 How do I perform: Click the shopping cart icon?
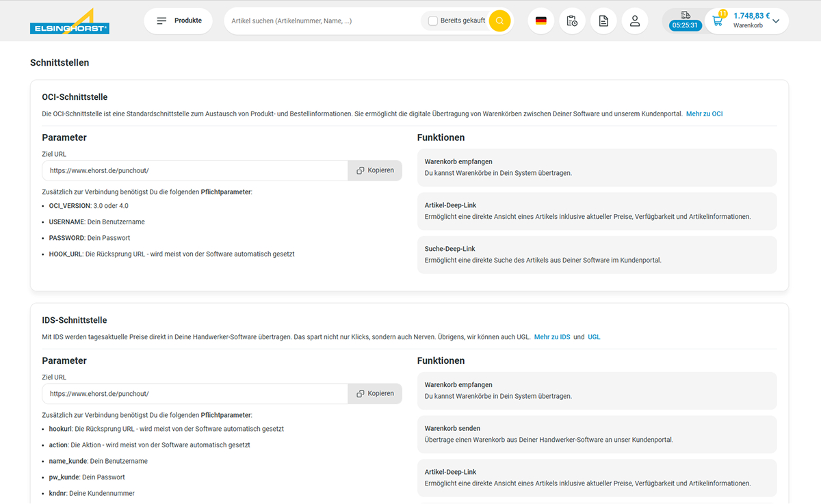[718, 21]
